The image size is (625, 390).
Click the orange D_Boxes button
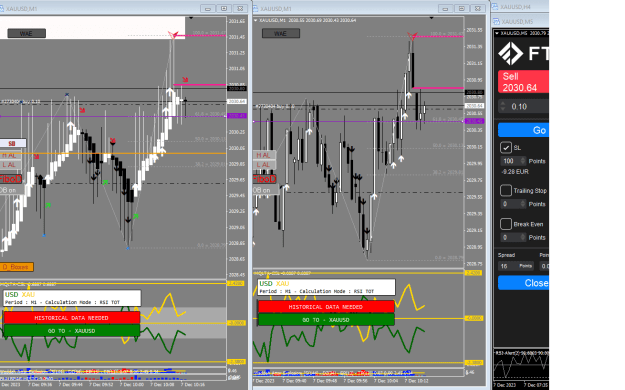tap(16, 267)
